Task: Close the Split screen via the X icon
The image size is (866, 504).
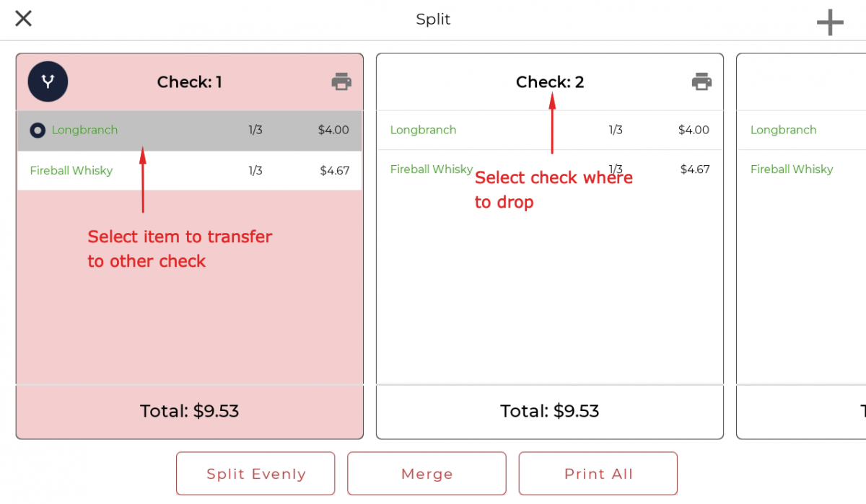Action: pos(23,18)
